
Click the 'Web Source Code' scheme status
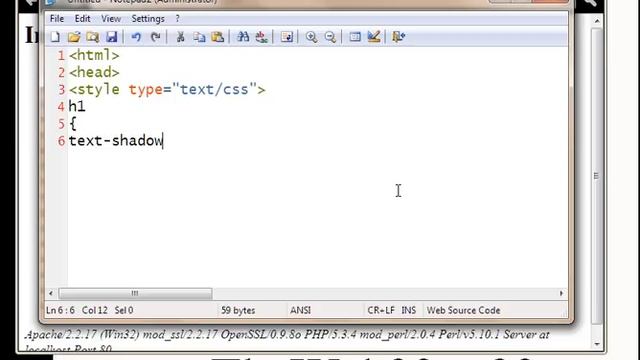pyautogui.click(x=463, y=310)
